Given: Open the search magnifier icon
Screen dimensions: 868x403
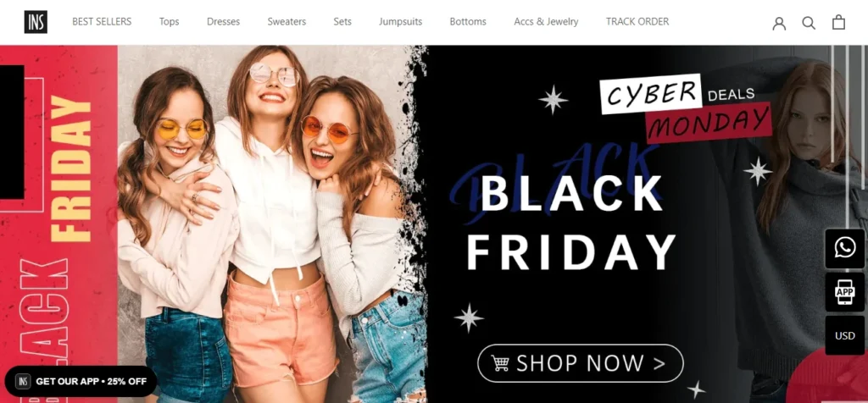Looking at the screenshot, I should point(809,23).
